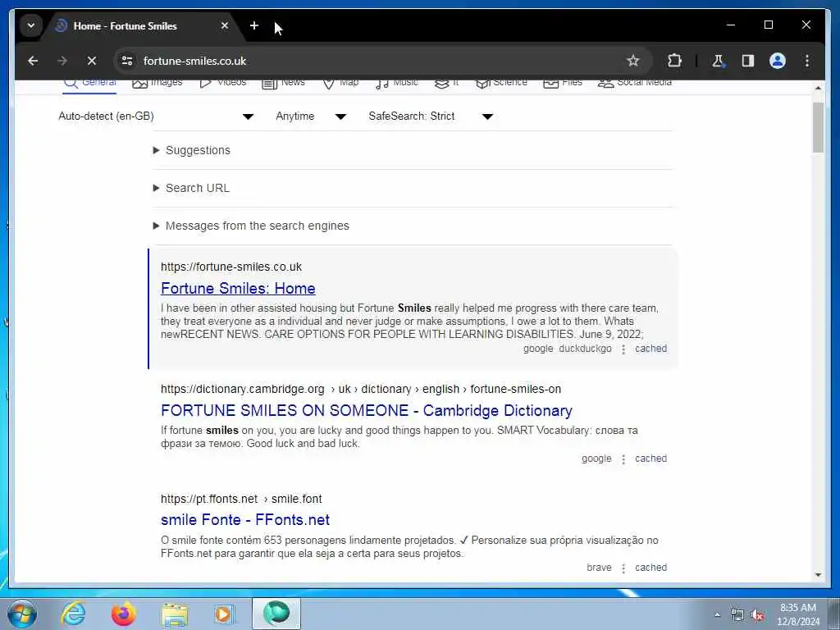Stop loading the page
840x630 pixels.
tap(92, 61)
